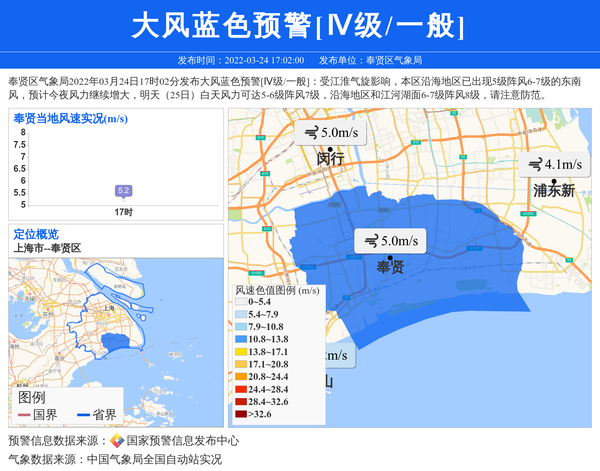Click the 10.8~13.8 blue legend swatch

[x=241, y=339]
